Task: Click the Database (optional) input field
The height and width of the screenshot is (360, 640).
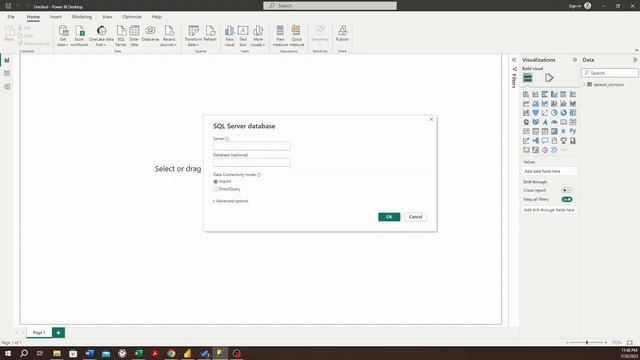Action: click(x=252, y=162)
